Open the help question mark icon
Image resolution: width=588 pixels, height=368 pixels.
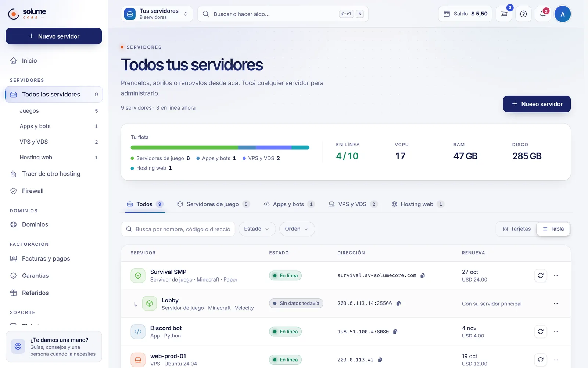pyautogui.click(x=523, y=14)
